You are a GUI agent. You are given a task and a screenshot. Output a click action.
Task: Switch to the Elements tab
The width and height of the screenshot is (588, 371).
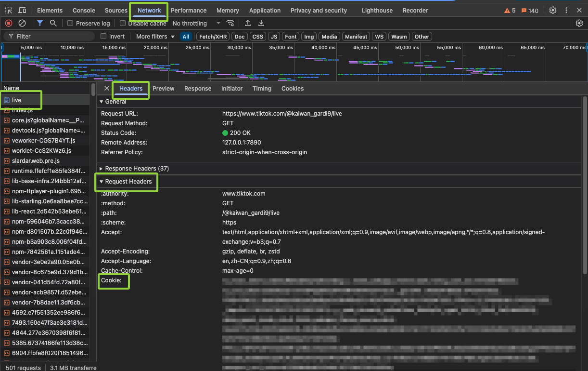tap(50, 11)
